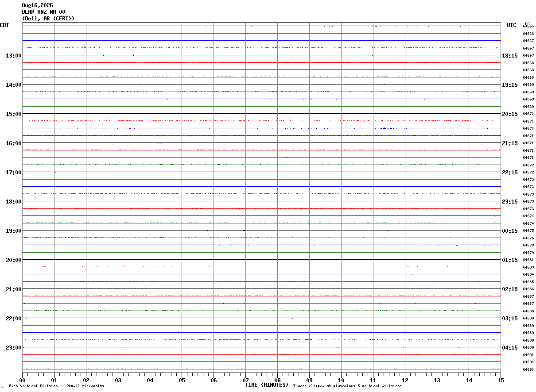Click the (Dell, AR (CERI)) location text

[48, 19]
